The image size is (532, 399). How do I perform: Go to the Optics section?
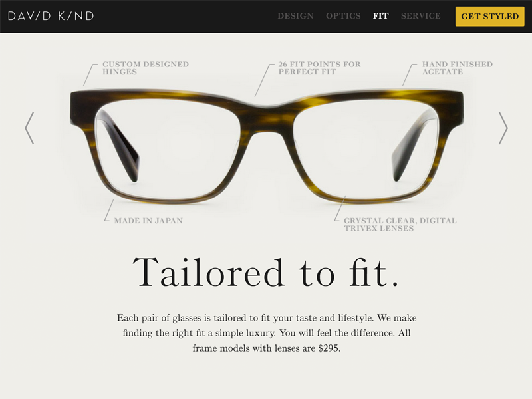(343, 16)
